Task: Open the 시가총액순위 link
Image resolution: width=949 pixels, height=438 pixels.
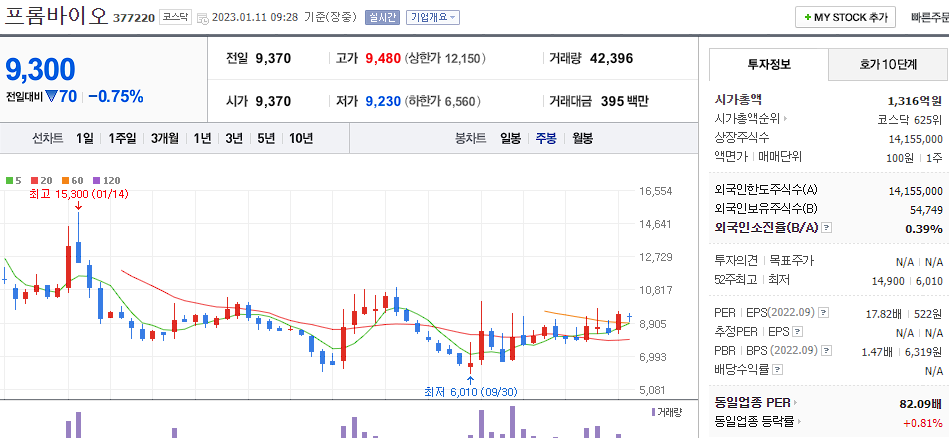Action: coord(747,119)
